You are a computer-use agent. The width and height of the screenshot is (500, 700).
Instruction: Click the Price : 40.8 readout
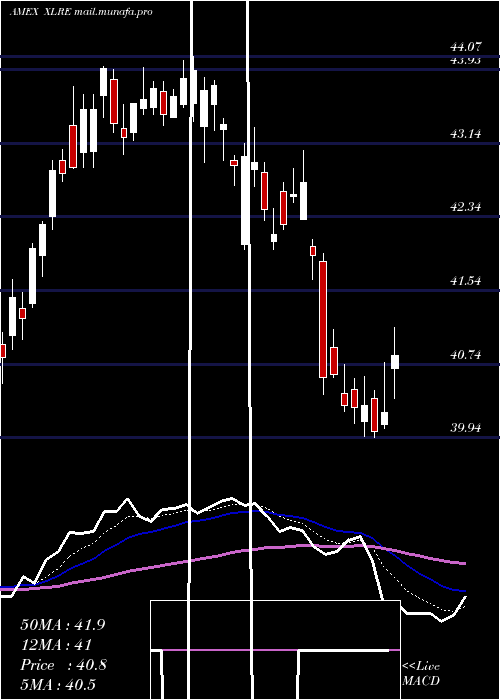click(x=64, y=665)
